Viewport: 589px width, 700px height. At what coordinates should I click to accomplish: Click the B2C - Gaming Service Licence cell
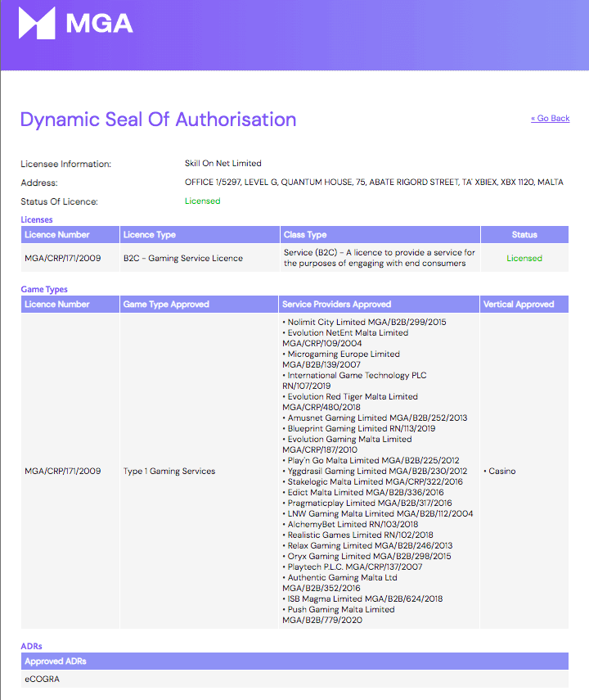183,258
